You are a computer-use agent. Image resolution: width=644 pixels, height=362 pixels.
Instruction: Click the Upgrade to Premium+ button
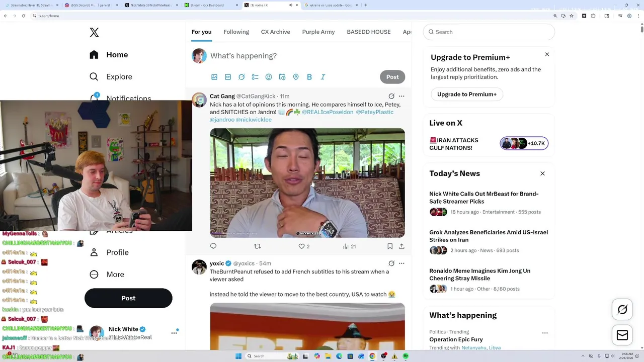(x=467, y=94)
